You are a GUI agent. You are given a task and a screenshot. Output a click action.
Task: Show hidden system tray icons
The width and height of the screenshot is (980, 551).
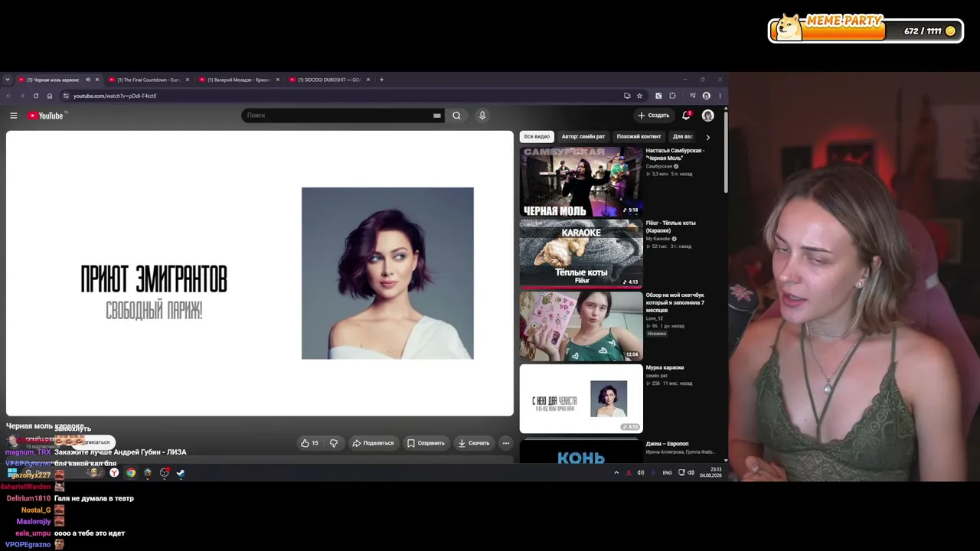pos(616,473)
